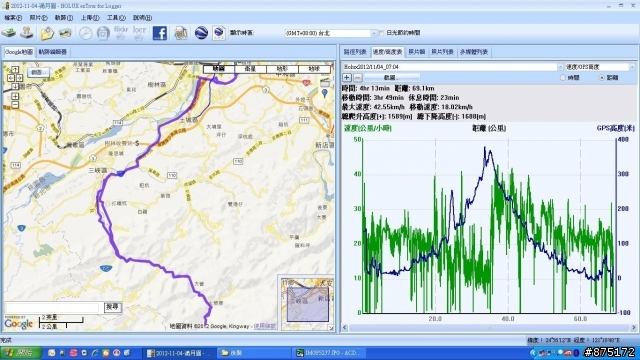This screenshot has height=360, width=640.
Task: Click the scroll-left arrow under the chart
Action: pyautogui.click(x=345, y=328)
